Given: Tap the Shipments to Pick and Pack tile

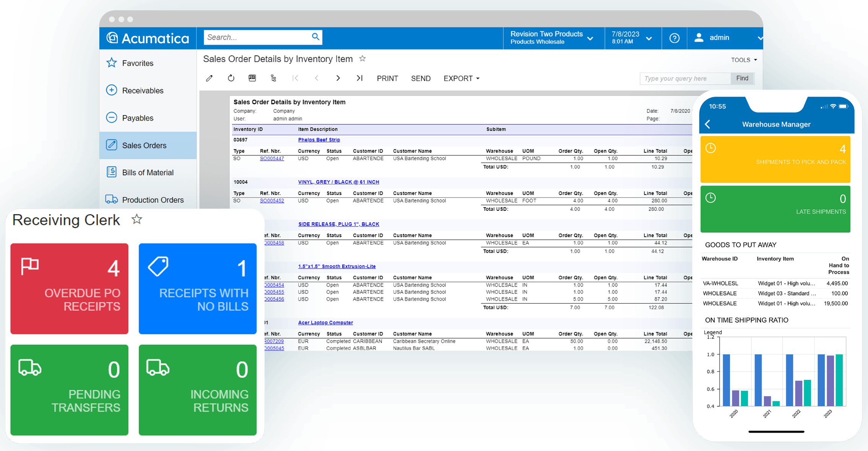Looking at the screenshot, I should (775, 159).
